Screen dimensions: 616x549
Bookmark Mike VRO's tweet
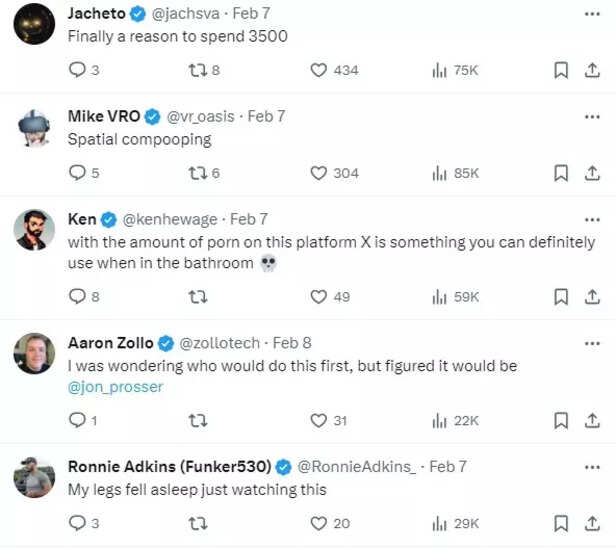[562, 173]
